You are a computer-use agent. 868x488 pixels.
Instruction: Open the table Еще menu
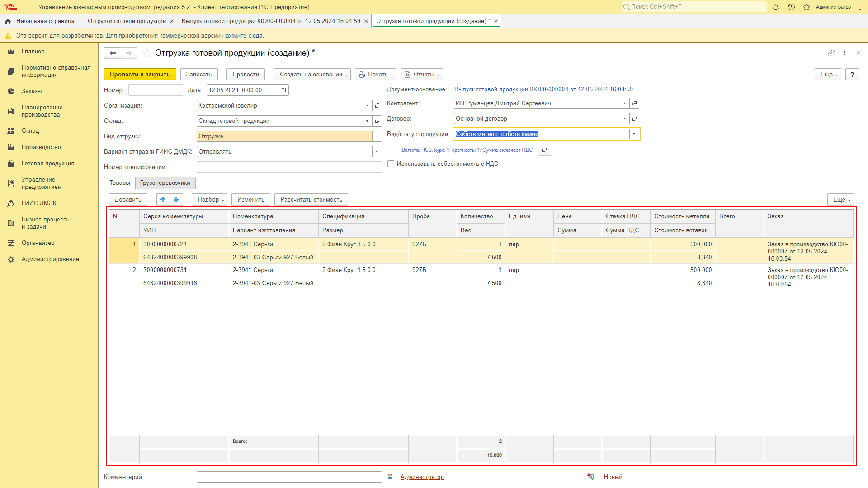pyautogui.click(x=841, y=200)
